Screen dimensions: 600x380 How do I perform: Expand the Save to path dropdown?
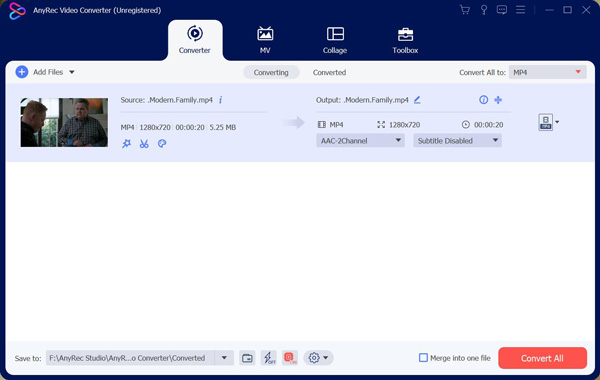coord(224,358)
